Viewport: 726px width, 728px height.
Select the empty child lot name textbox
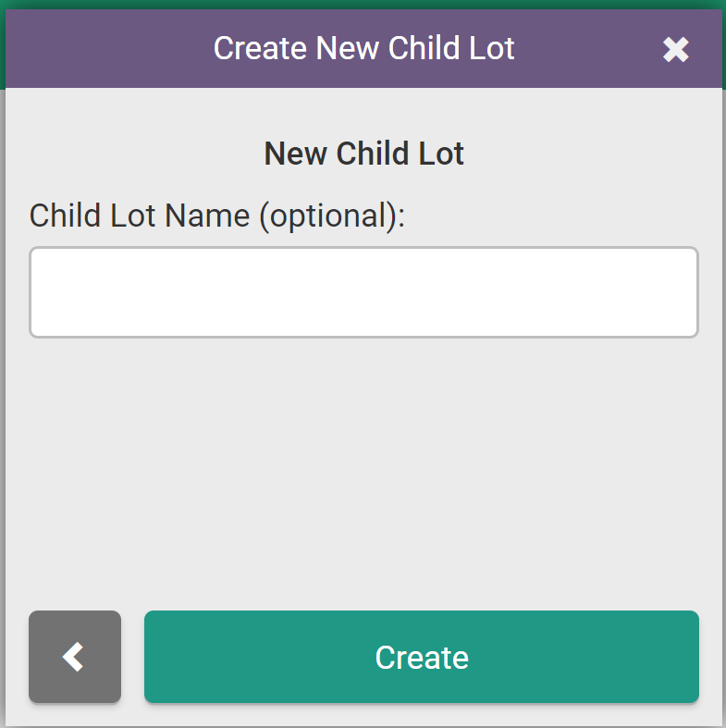click(x=363, y=292)
